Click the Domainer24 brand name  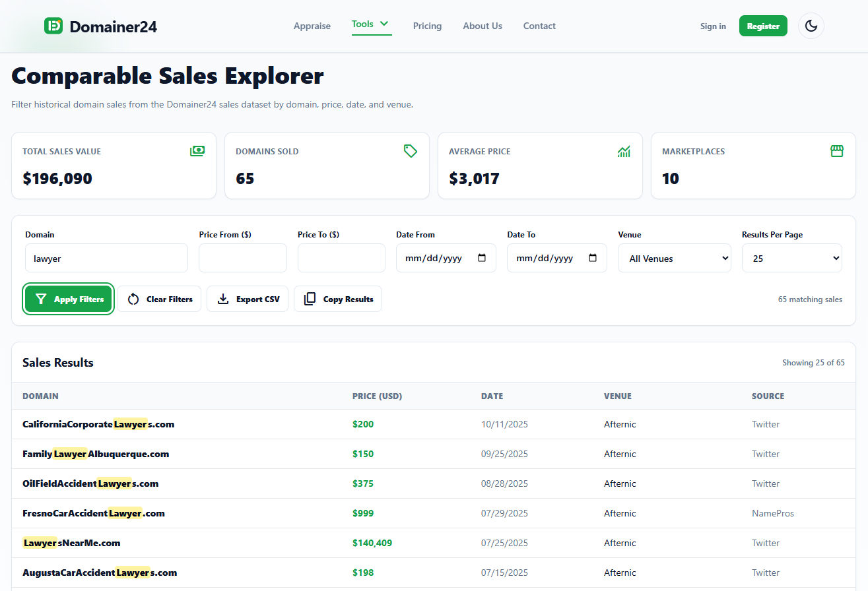114,26
